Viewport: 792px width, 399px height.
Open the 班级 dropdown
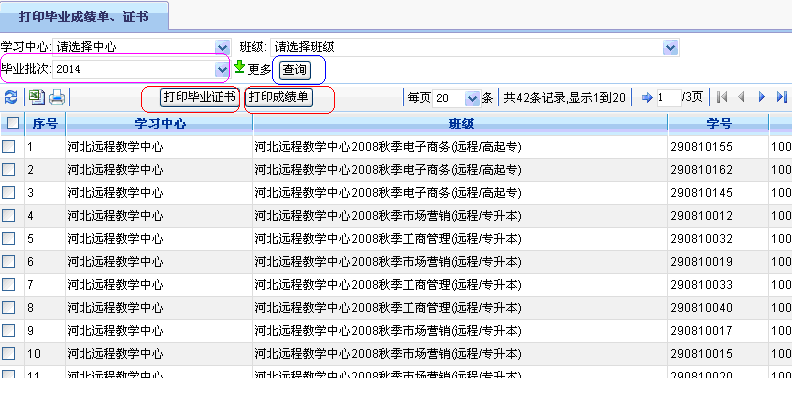[670, 48]
